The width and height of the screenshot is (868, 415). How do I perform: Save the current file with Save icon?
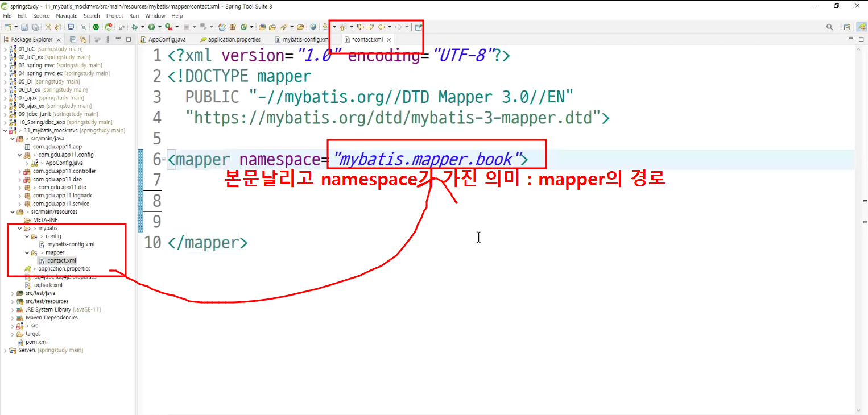[x=24, y=27]
